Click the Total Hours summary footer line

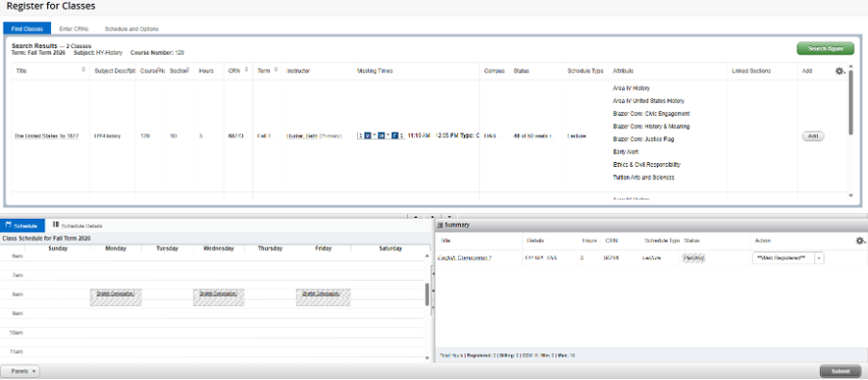(506, 355)
